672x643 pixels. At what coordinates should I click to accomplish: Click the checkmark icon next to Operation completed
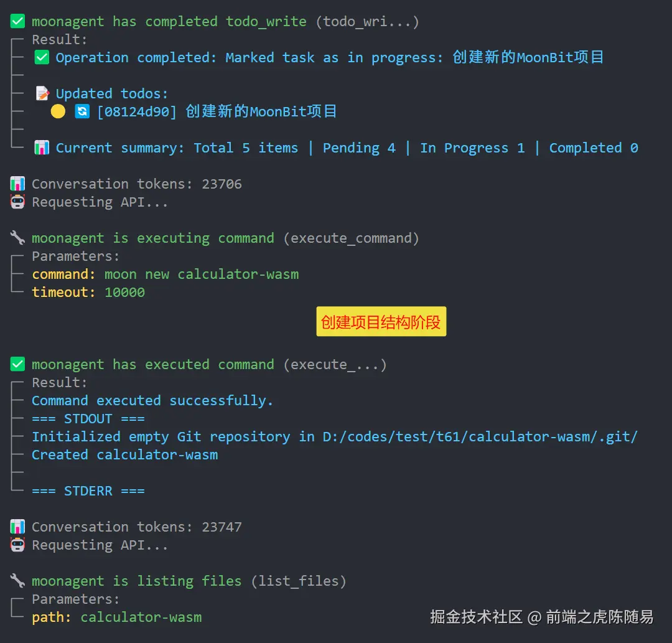(42, 58)
